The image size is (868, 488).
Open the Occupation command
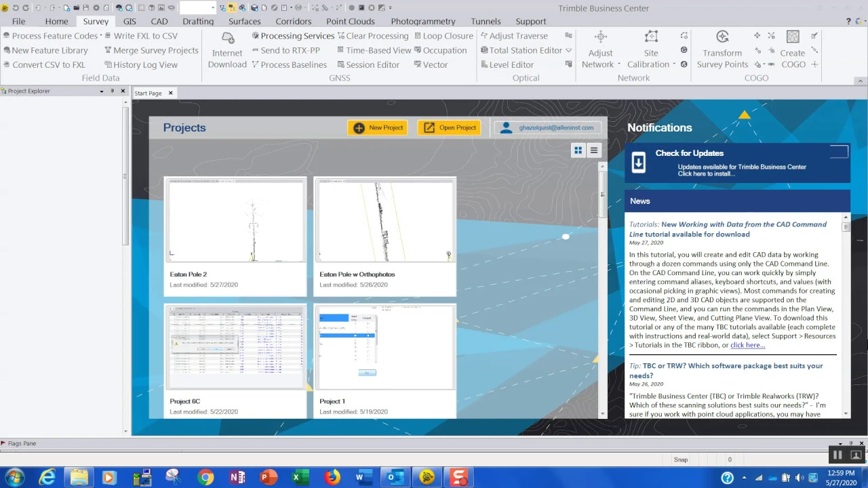(x=440, y=50)
